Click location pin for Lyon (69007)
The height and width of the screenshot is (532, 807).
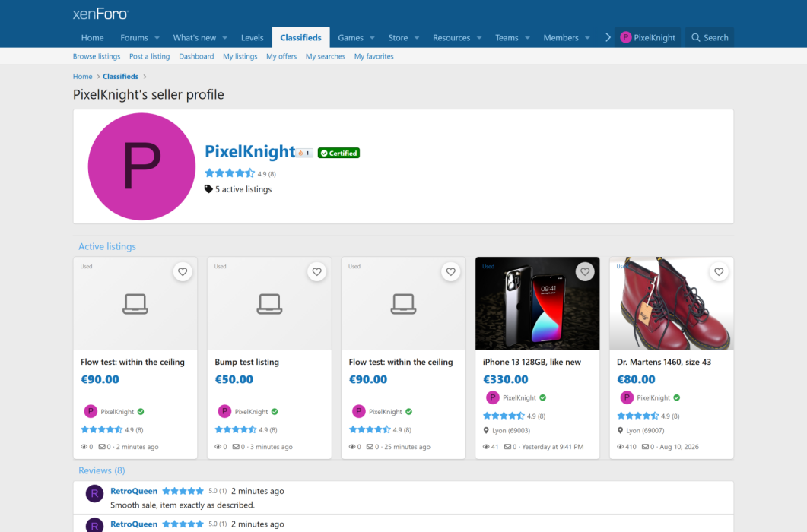(620, 431)
